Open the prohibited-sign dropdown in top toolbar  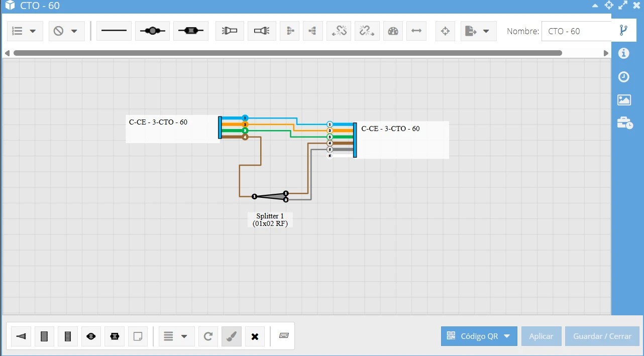[66, 31]
